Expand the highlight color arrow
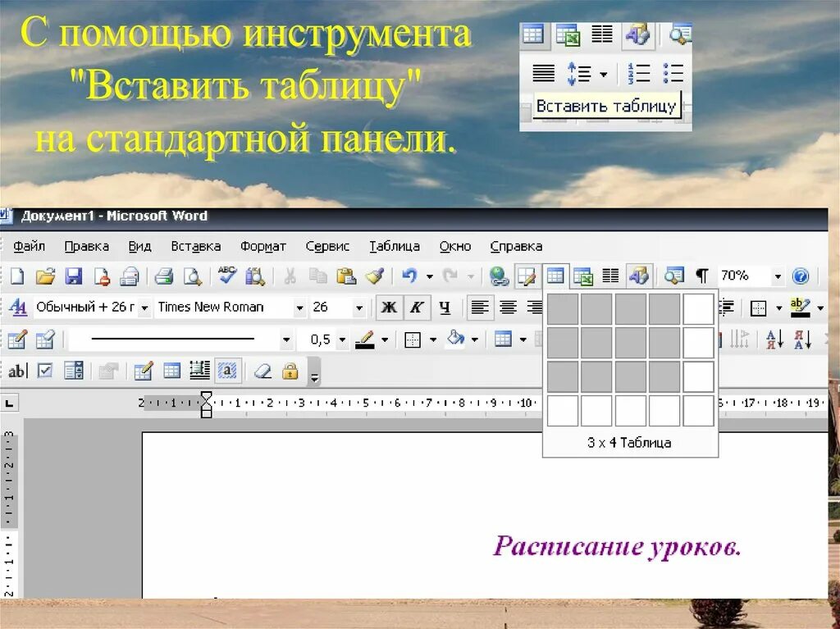The width and height of the screenshot is (840, 629). [x=820, y=308]
